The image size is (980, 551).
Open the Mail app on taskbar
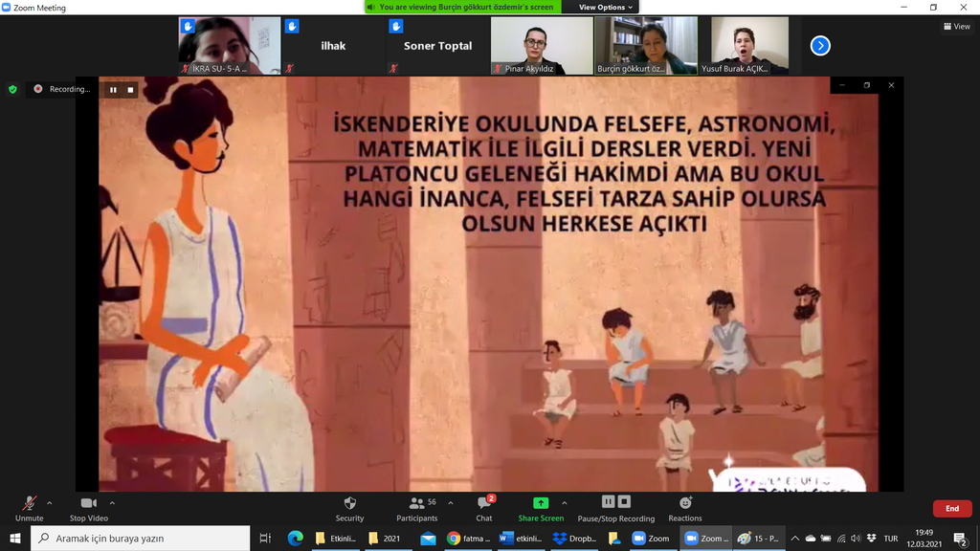[428, 538]
